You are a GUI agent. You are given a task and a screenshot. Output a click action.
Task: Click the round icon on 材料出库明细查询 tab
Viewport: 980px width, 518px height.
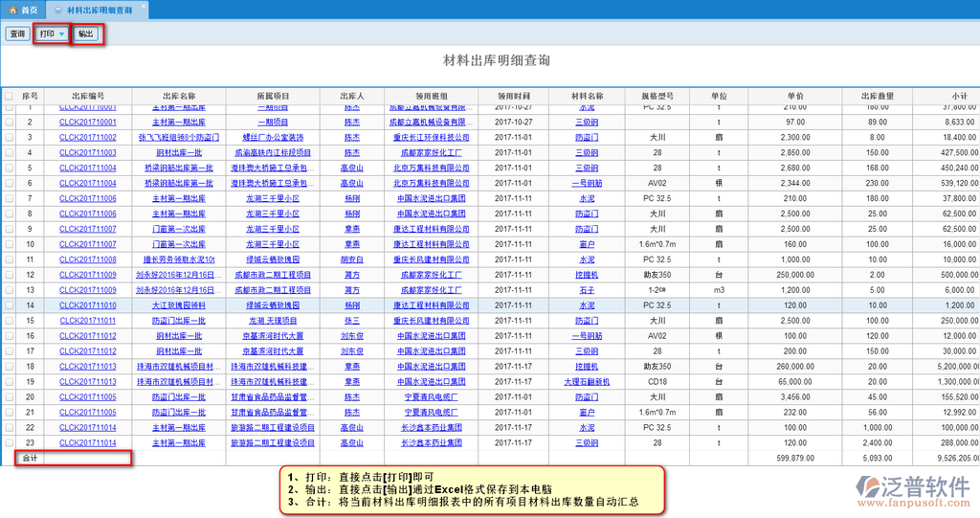[x=58, y=10]
